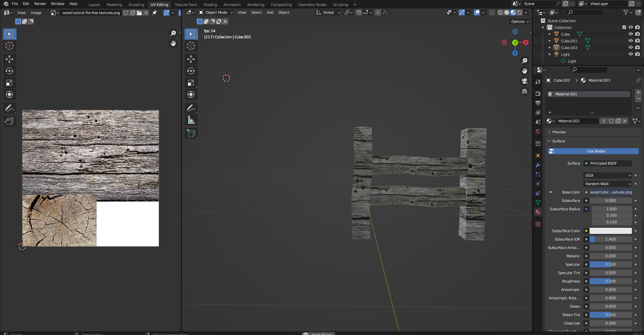Select the Annotate tool in UV editor
Screen dimensions: 644x335
(x=9, y=108)
